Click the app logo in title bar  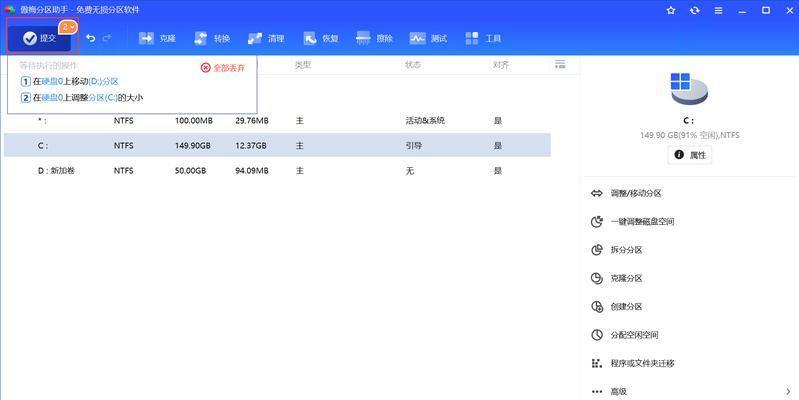[x=10, y=10]
